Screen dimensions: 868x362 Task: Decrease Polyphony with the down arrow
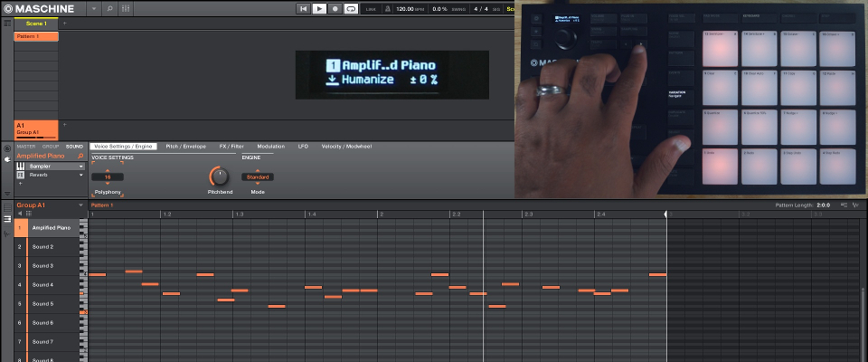pyautogui.click(x=108, y=184)
